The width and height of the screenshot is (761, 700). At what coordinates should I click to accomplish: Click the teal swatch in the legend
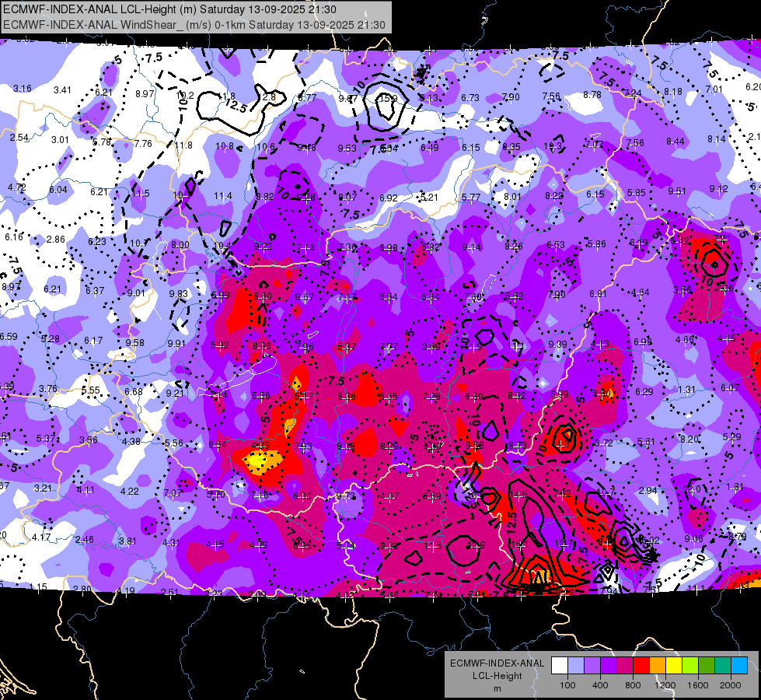click(x=723, y=666)
